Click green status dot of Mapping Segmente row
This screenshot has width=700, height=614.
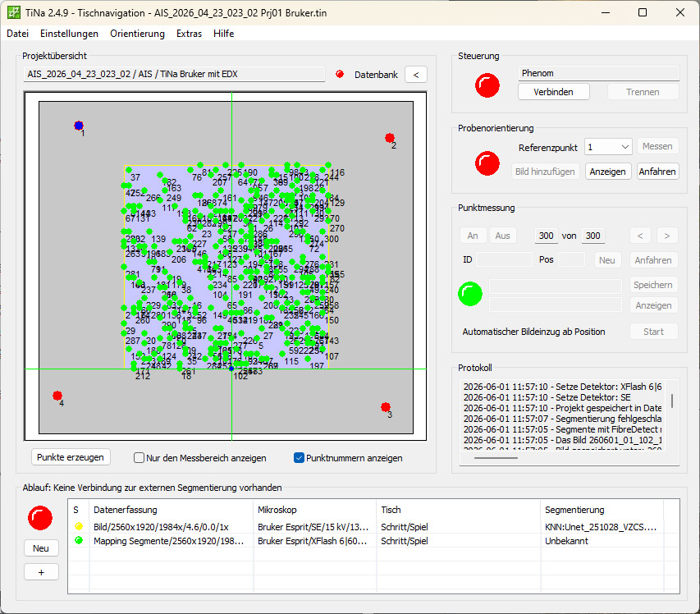point(79,540)
